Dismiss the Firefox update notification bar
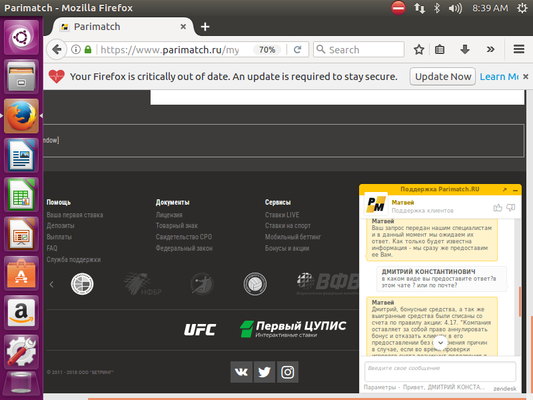Viewport: 533px width, 400px height. (526, 76)
